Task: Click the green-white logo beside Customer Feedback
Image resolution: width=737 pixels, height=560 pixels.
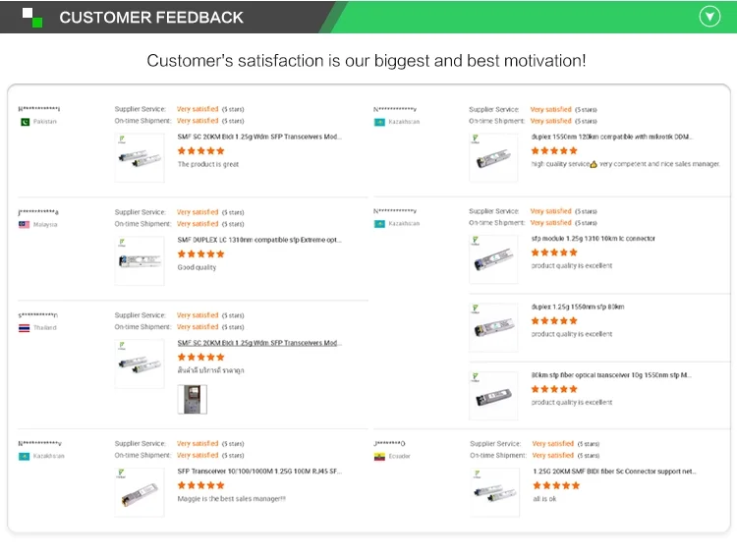Action: click(x=33, y=17)
